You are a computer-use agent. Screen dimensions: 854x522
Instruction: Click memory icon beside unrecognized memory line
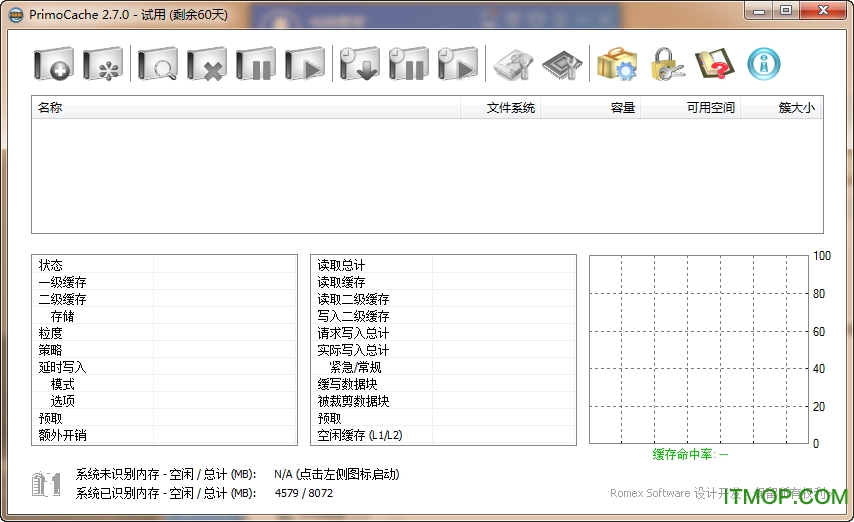pos(46,484)
